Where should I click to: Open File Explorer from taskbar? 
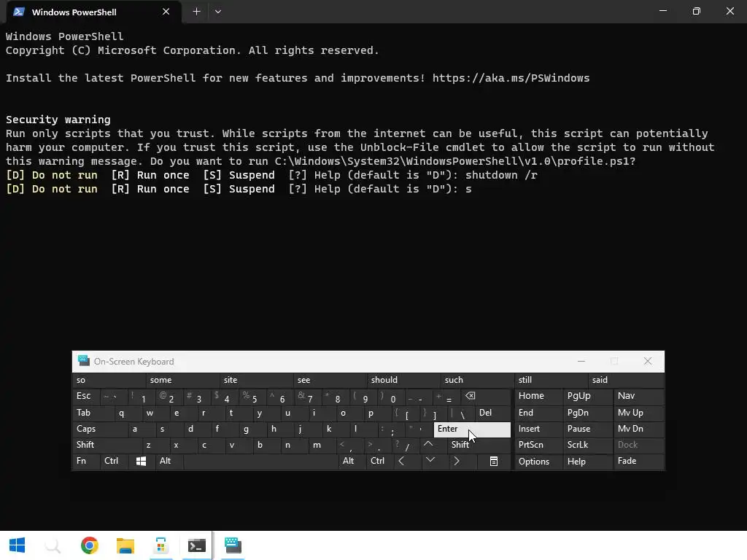[x=125, y=545]
